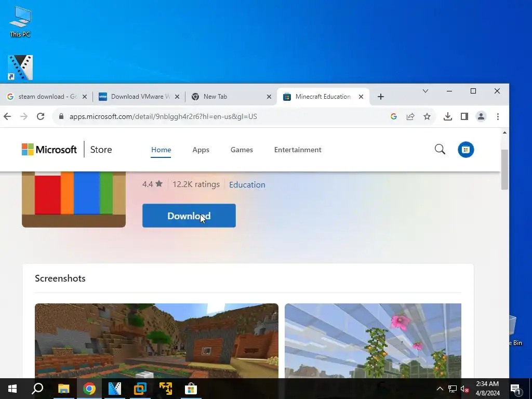Open the first village screenshot
This screenshot has width=532, height=399.
(x=156, y=341)
